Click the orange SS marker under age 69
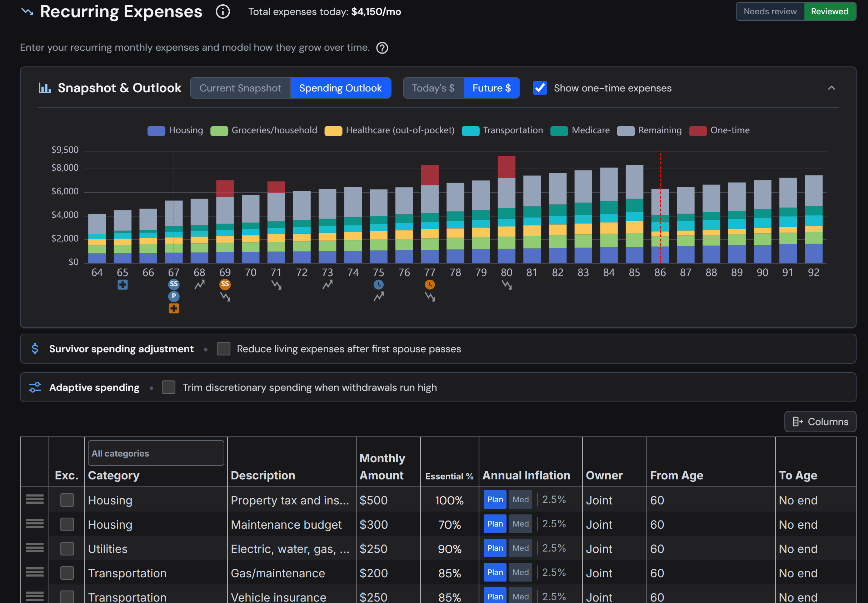Viewport: 868px width, 603px height. pos(225,284)
